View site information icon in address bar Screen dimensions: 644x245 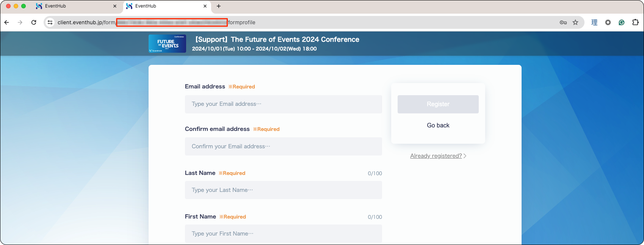click(x=50, y=22)
